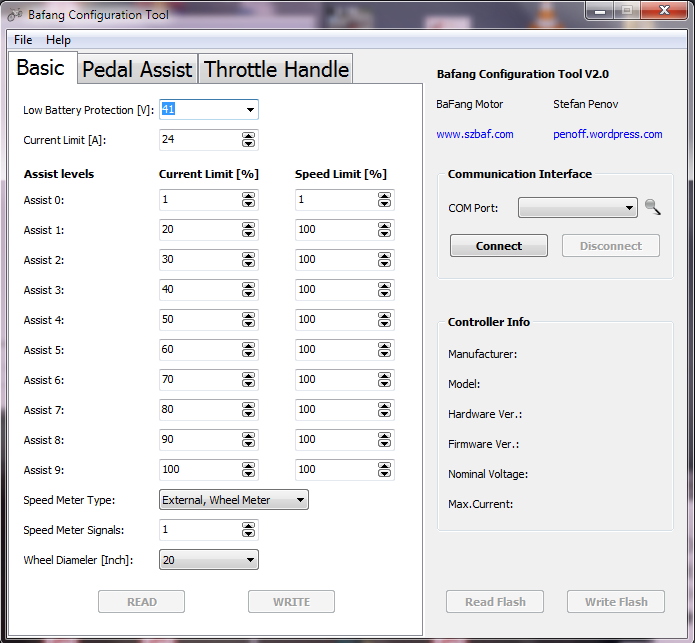Viewport: 695px width, 643px height.
Task: Click the Assist 4 current limit stepper
Action: point(248,320)
